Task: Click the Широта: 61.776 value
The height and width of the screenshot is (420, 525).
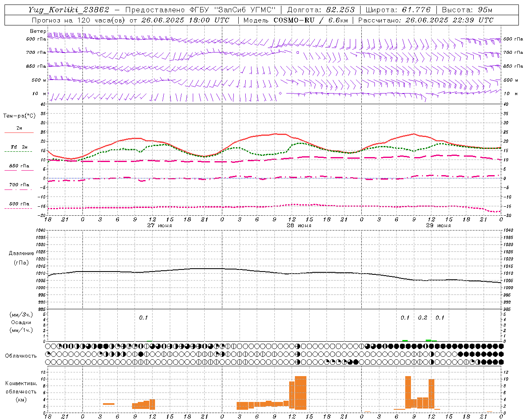Action: click(x=398, y=10)
